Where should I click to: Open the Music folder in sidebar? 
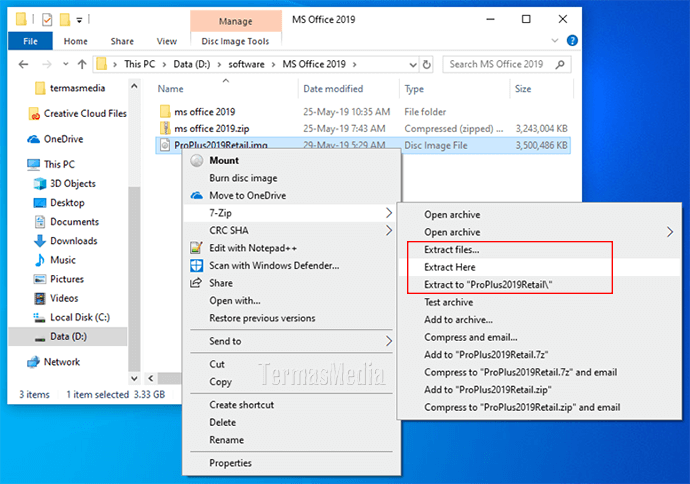coord(62,260)
